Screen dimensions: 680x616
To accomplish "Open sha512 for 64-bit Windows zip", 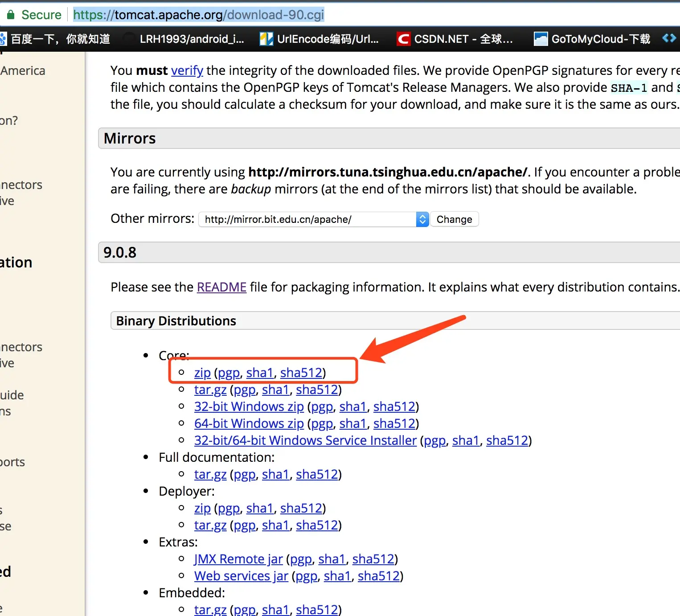I will (x=394, y=423).
